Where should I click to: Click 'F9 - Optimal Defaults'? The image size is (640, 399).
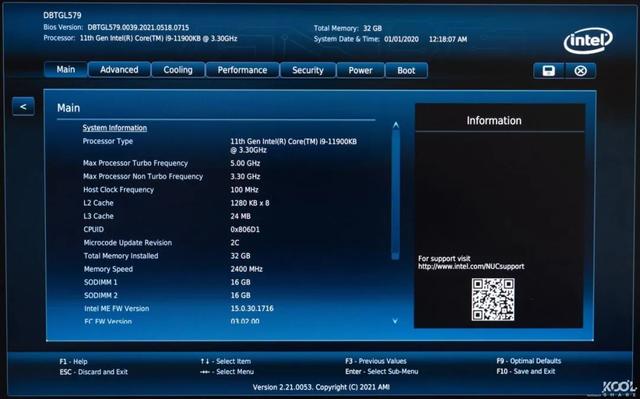click(x=529, y=361)
